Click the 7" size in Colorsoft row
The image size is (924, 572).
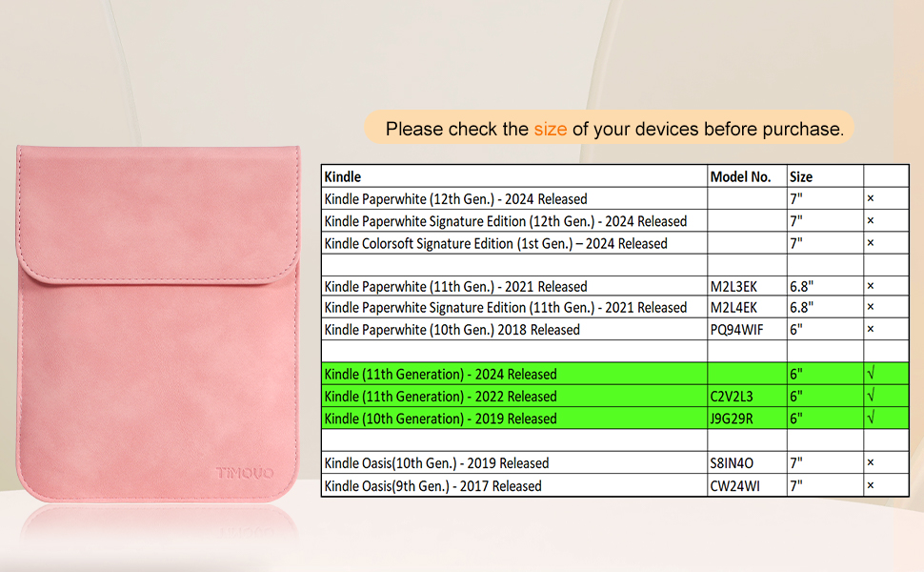point(796,243)
